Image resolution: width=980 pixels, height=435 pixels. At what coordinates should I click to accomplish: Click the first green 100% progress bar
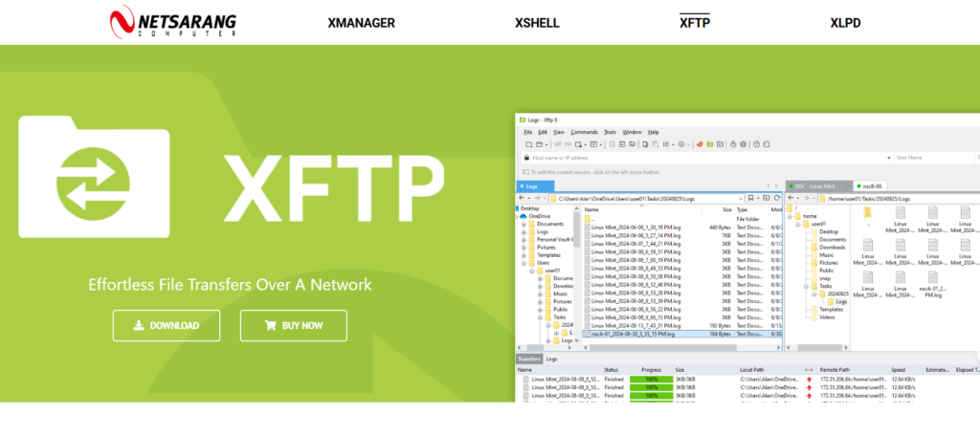coord(652,380)
